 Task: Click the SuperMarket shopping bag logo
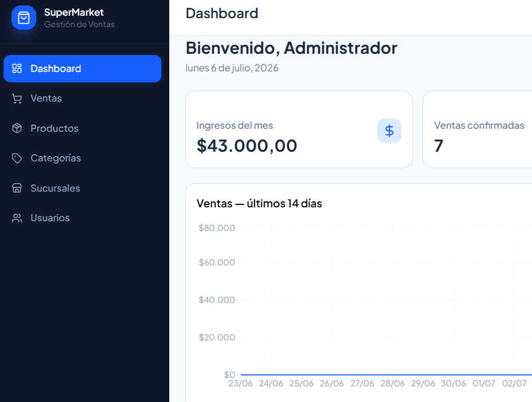coord(24,18)
